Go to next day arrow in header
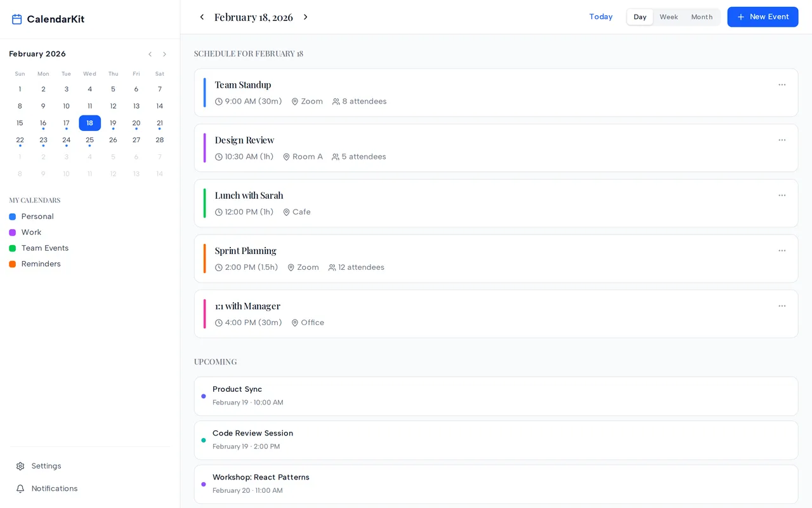This screenshot has height=508, width=812. (305, 17)
